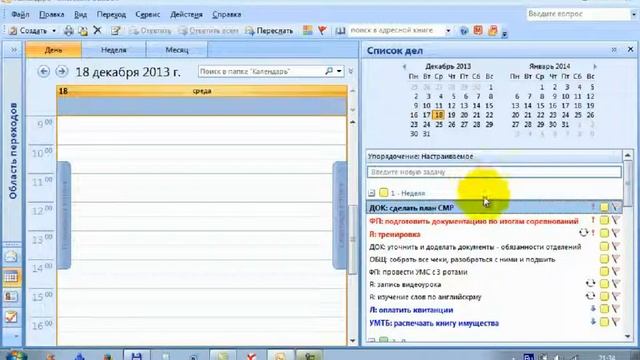
Task: Switch to the Неделя calendar tab
Action: click(x=113, y=50)
